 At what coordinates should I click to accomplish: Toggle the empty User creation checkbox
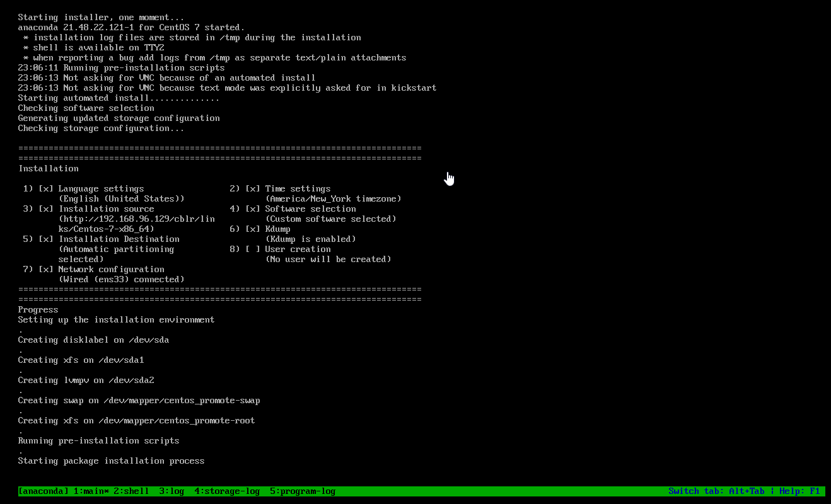pyautogui.click(x=253, y=249)
